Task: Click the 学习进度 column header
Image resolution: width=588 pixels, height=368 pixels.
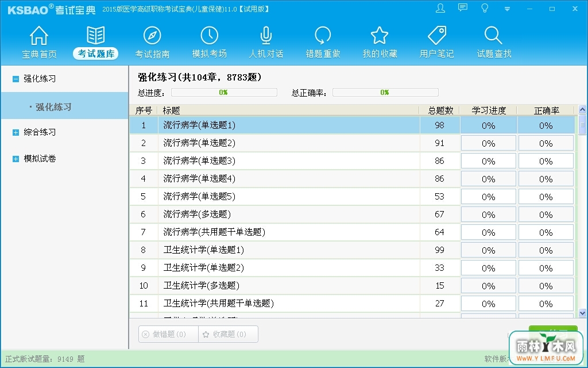Action: tap(489, 110)
